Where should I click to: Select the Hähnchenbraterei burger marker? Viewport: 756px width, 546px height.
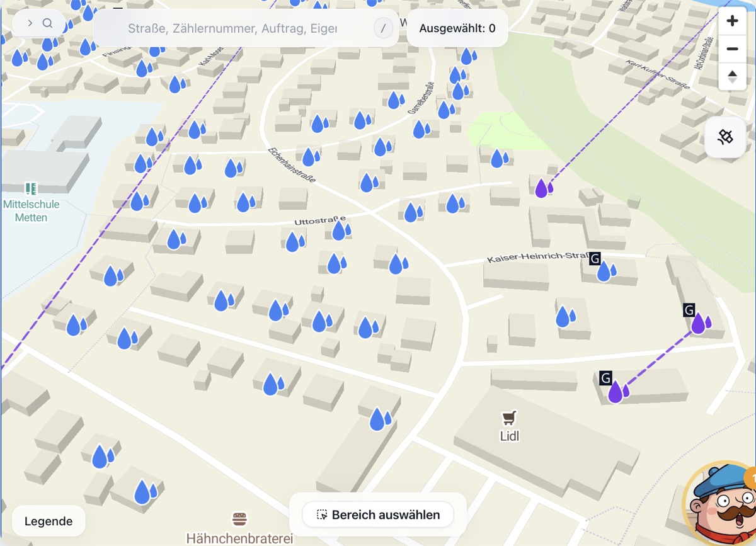pyautogui.click(x=239, y=520)
